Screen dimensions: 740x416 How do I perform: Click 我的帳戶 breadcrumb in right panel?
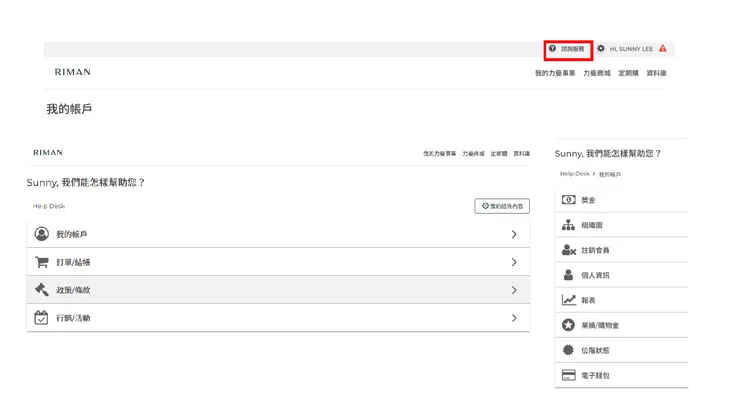(x=610, y=174)
